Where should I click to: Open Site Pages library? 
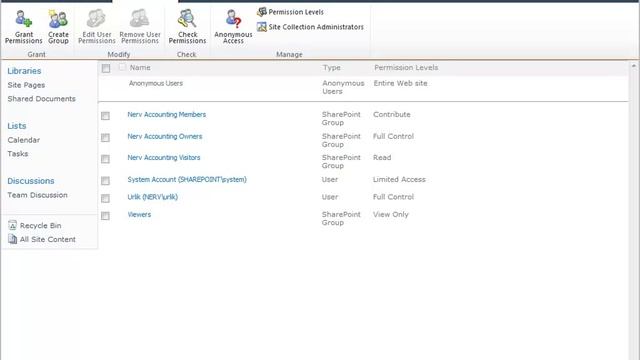click(x=26, y=85)
